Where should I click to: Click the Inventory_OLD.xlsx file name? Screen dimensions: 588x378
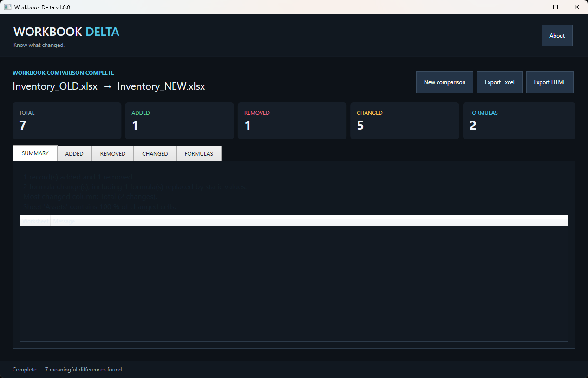click(x=55, y=86)
